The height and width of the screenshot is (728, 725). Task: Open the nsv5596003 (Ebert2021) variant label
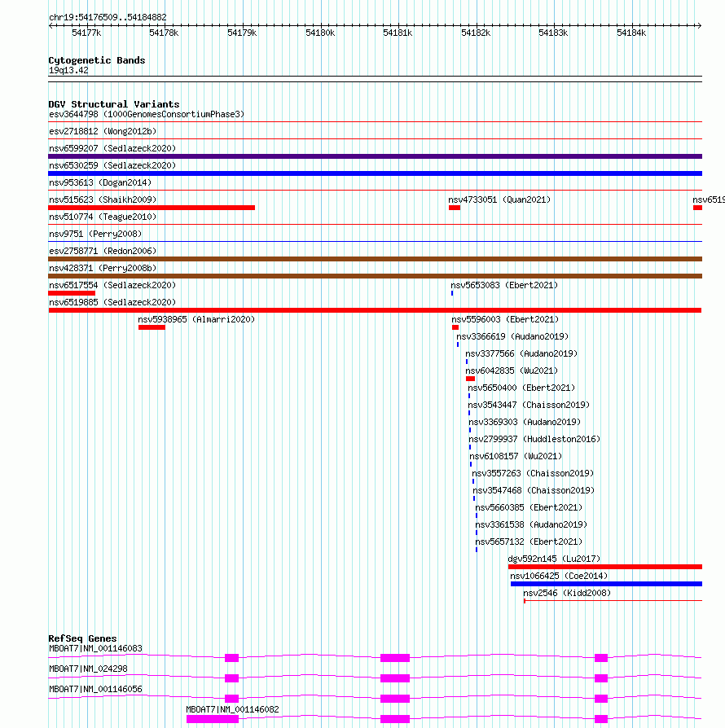[505, 319]
